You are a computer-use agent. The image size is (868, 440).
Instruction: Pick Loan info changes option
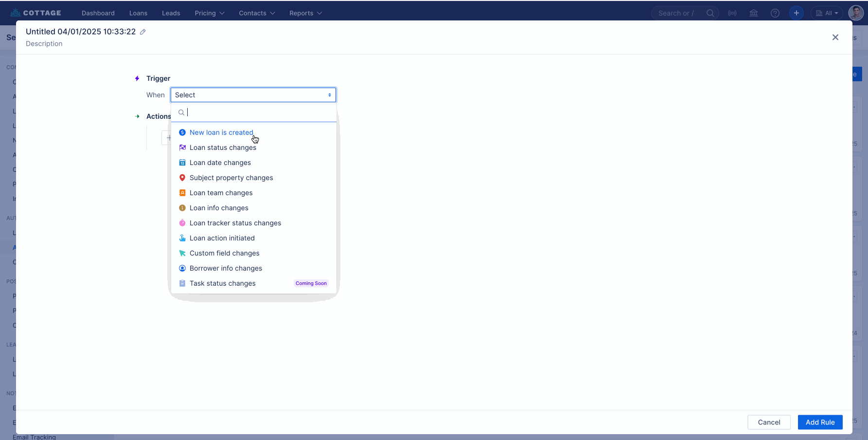tap(254, 208)
